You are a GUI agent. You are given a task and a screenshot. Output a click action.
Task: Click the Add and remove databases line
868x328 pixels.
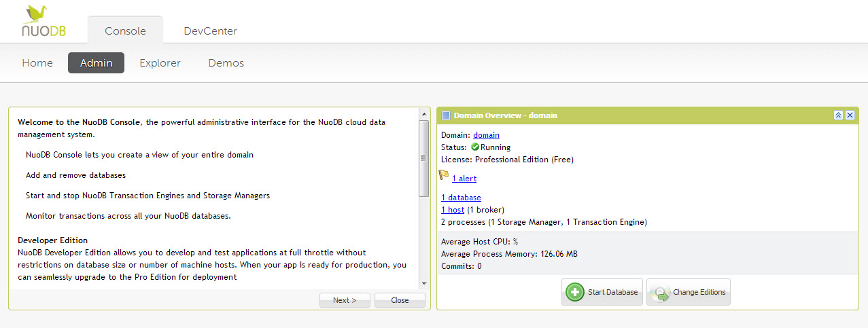pyautogui.click(x=75, y=175)
